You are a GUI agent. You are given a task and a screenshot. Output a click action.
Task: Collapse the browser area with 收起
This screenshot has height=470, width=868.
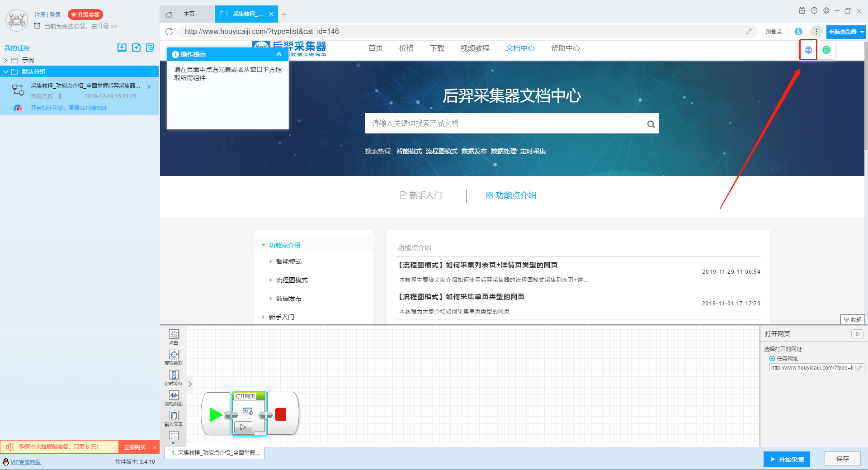853,319
